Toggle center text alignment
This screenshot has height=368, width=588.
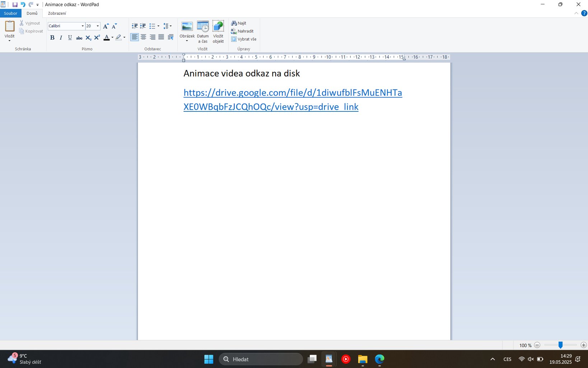tap(144, 37)
